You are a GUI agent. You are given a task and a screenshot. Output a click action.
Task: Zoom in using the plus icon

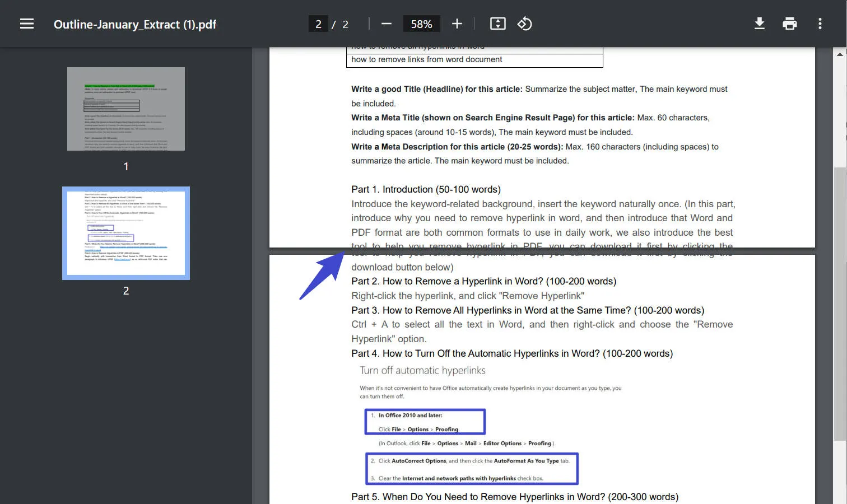(x=457, y=24)
